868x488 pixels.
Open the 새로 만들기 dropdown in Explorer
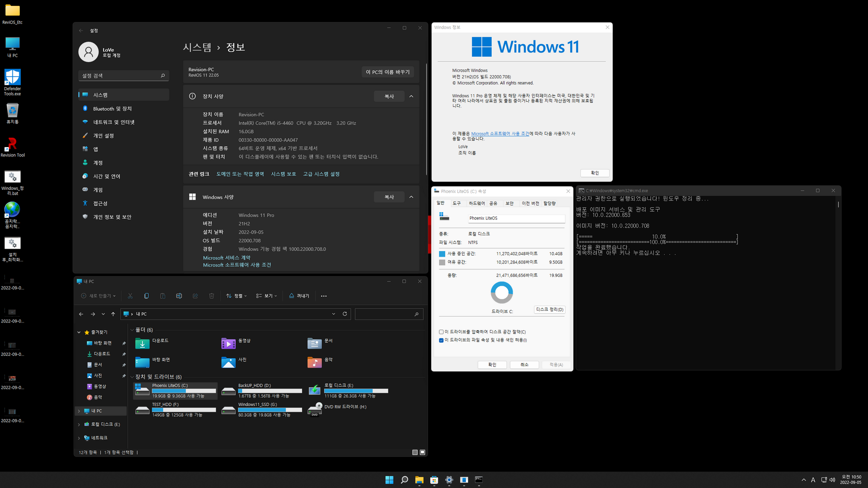point(98,296)
